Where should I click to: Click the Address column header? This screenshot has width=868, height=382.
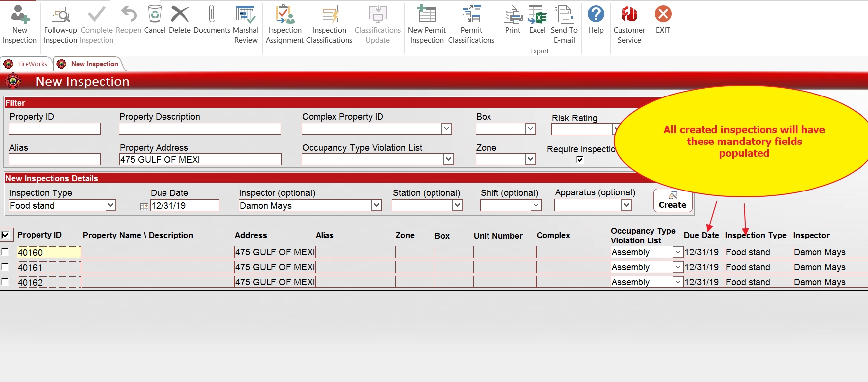click(x=251, y=235)
